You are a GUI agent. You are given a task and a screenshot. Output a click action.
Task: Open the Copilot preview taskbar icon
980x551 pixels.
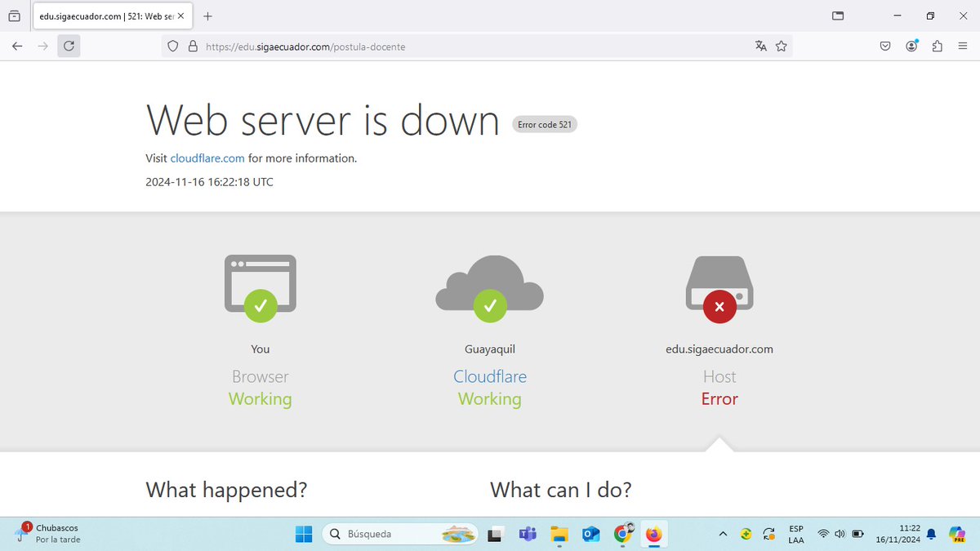tap(957, 534)
